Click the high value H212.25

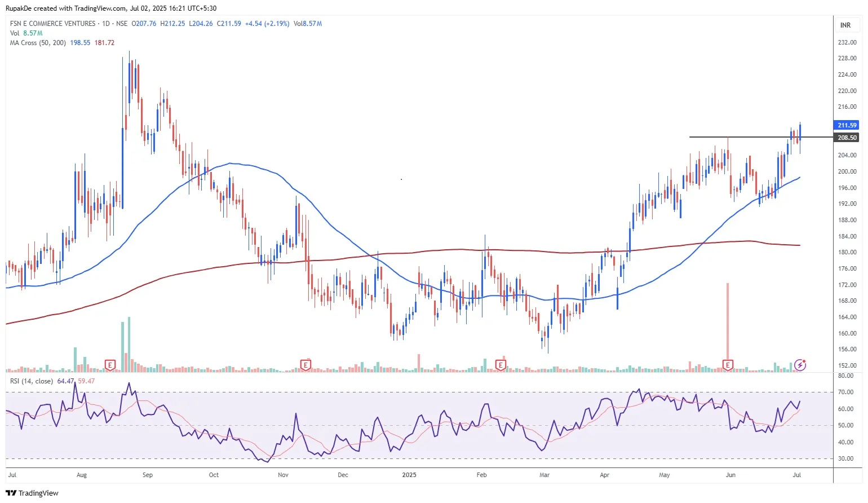coord(172,24)
